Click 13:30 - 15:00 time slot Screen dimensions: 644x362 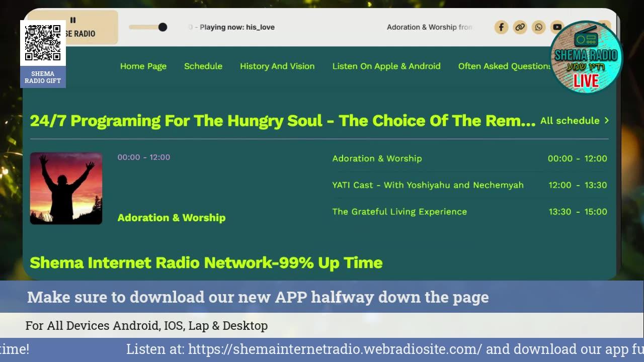pos(578,212)
